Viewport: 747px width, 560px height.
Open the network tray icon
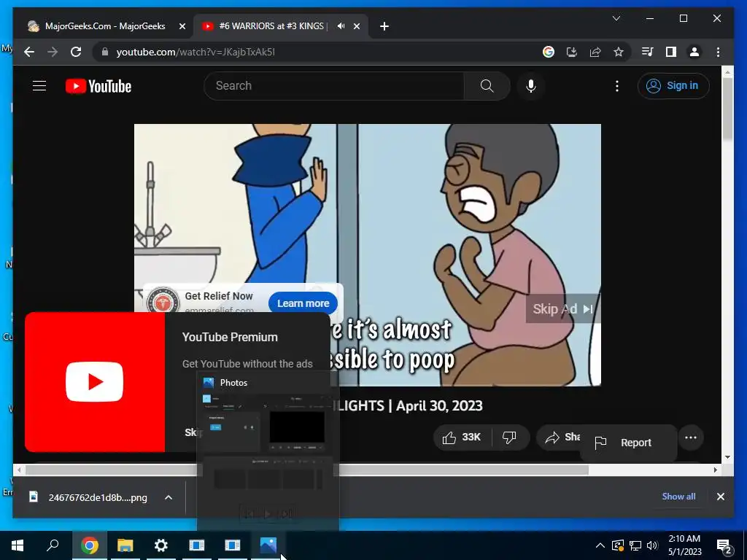coord(635,545)
